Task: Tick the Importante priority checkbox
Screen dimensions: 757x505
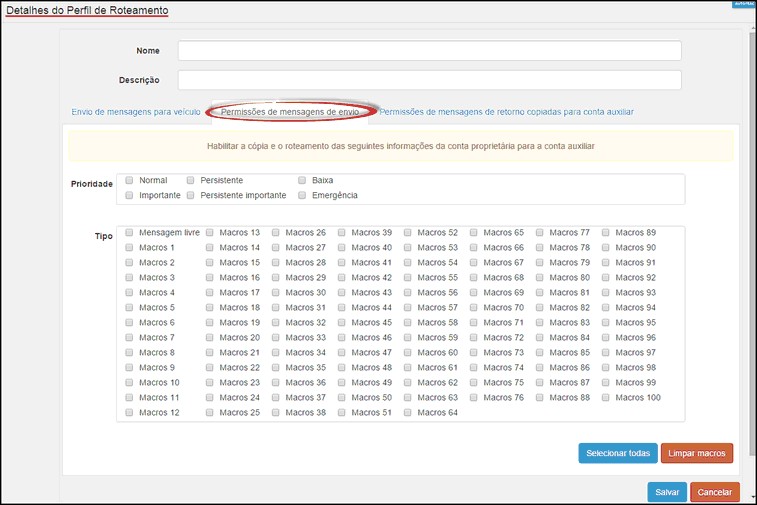Action: point(129,195)
